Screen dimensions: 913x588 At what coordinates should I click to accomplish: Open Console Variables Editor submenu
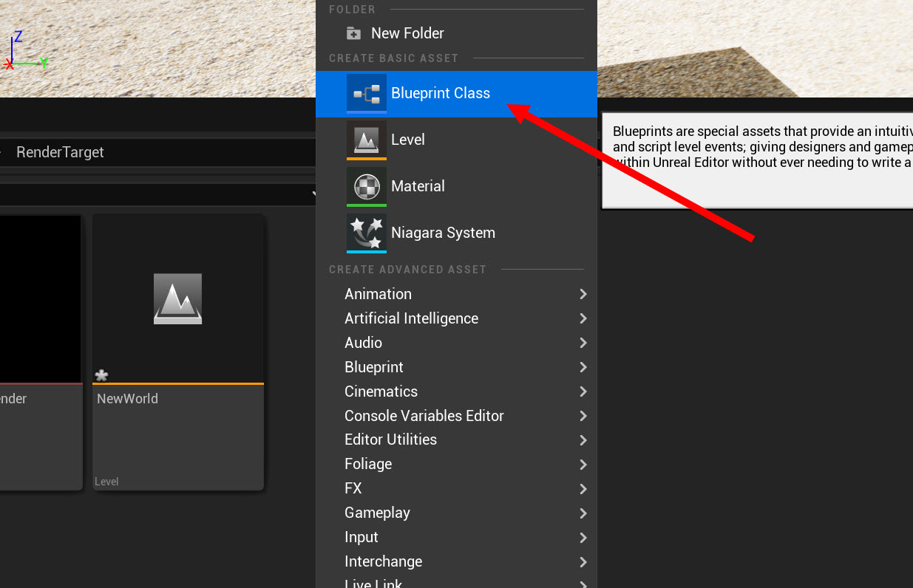(x=456, y=416)
